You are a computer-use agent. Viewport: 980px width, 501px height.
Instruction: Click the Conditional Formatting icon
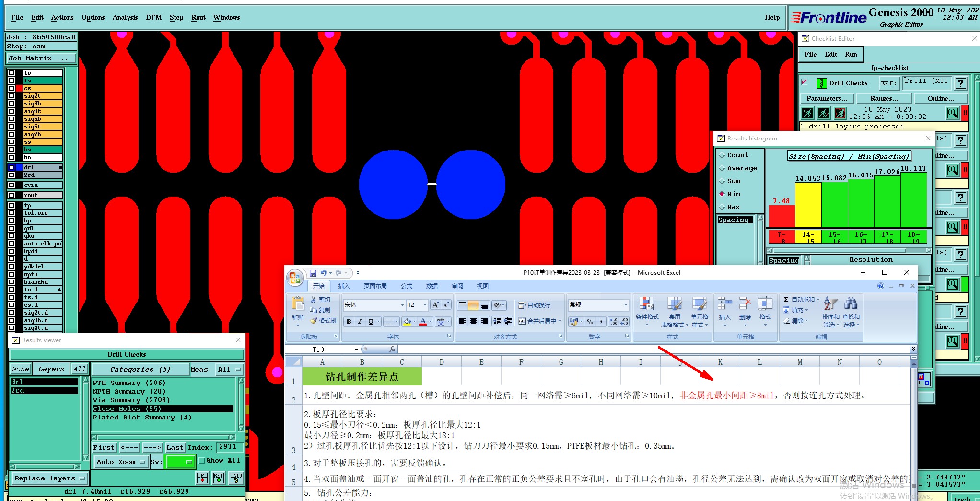(647, 304)
